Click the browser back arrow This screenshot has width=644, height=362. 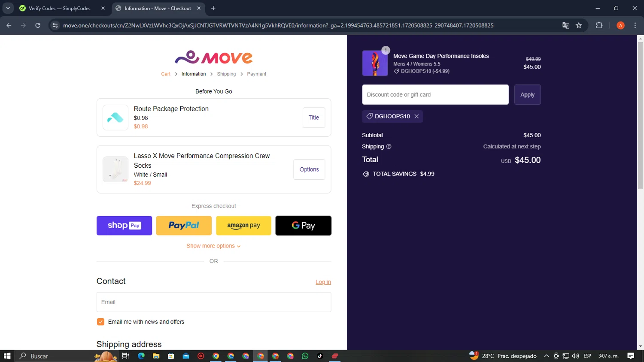(9, 25)
